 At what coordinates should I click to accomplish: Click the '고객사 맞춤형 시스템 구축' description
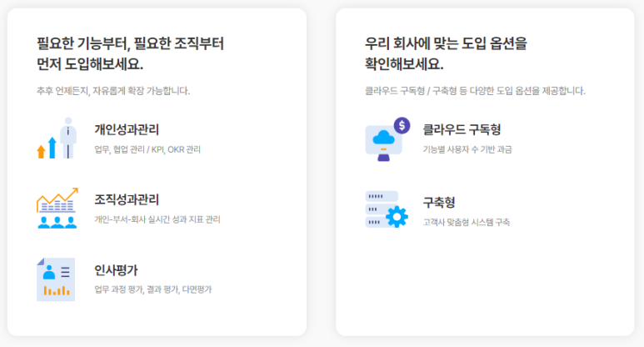467,223
